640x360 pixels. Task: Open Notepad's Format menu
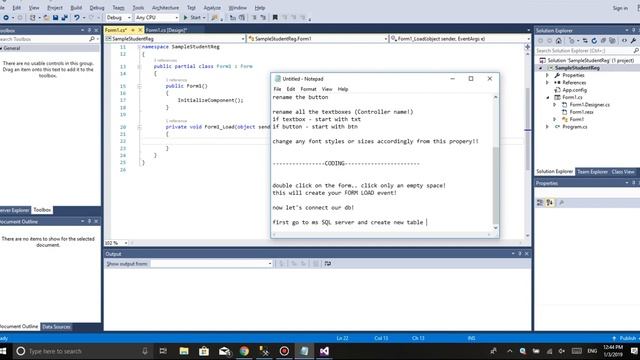(308, 89)
